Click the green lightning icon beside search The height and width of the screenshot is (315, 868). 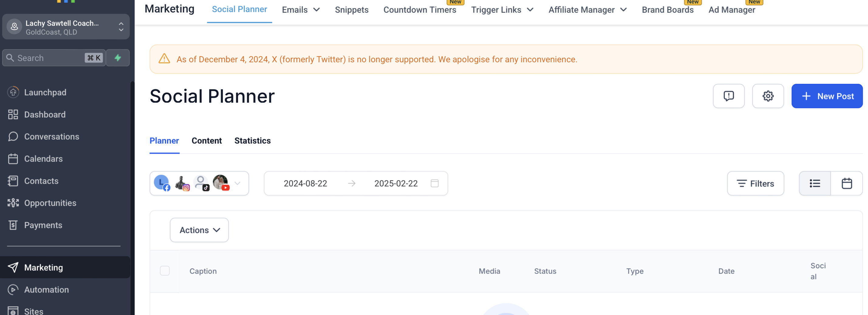(x=117, y=58)
